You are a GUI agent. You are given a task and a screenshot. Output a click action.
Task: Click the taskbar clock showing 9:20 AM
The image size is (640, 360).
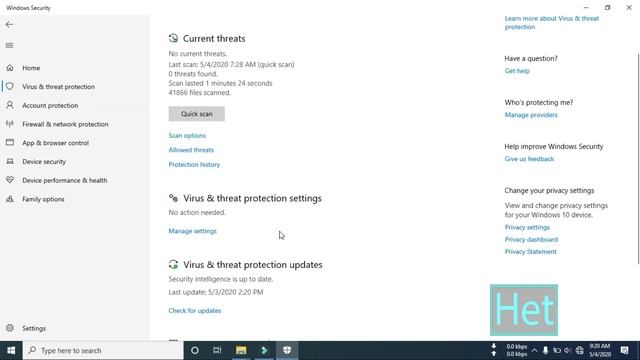(x=600, y=350)
